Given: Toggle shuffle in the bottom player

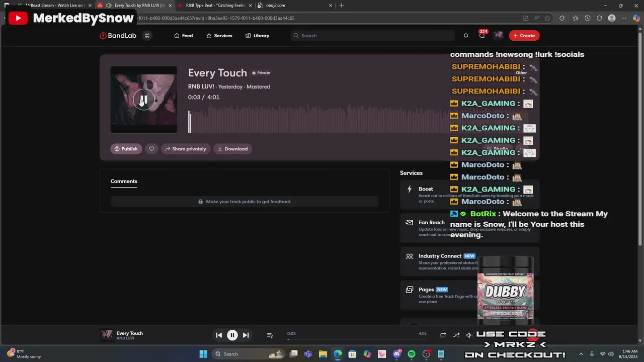Looking at the screenshot, I should 456,335.
